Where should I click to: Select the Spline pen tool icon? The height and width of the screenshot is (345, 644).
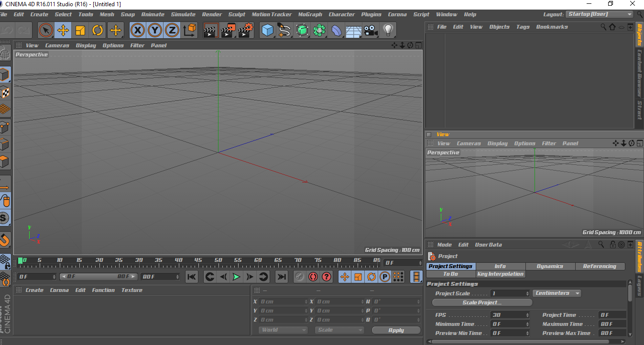tap(284, 31)
